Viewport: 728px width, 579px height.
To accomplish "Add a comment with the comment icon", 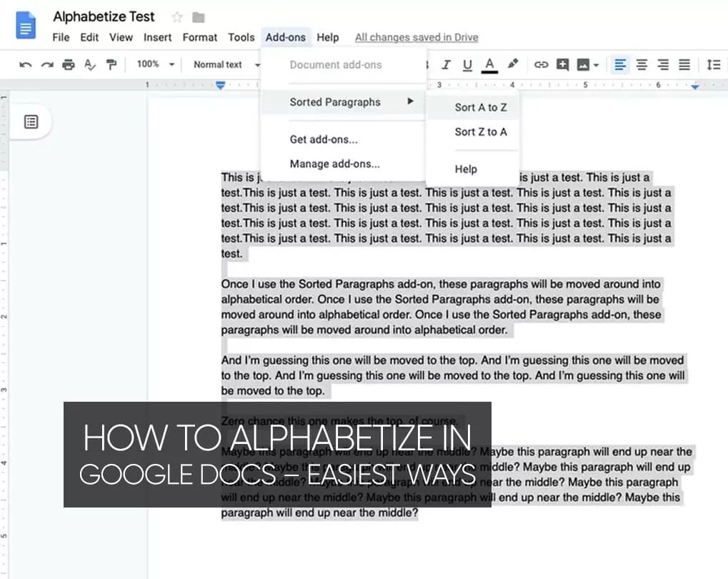I will [563, 64].
